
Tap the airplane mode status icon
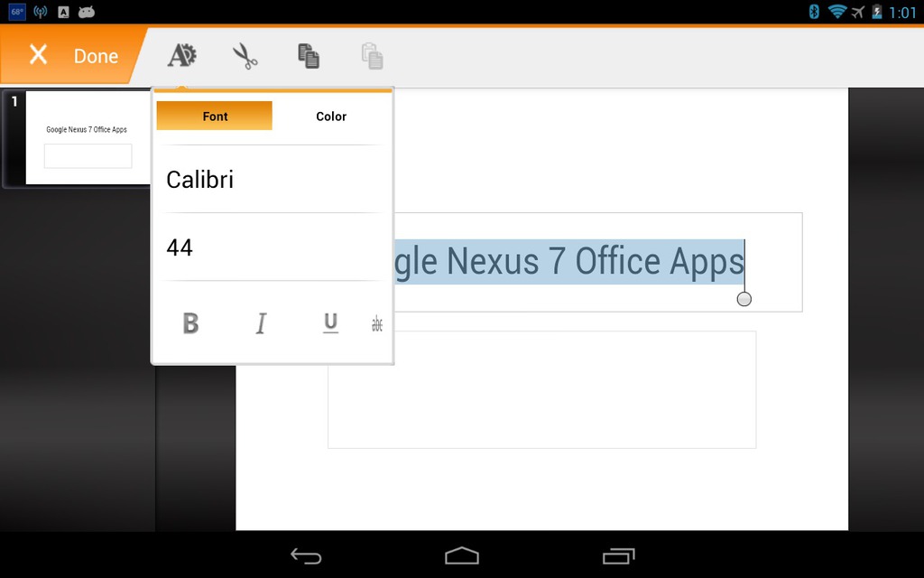pyautogui.click(x=858, y=12)
